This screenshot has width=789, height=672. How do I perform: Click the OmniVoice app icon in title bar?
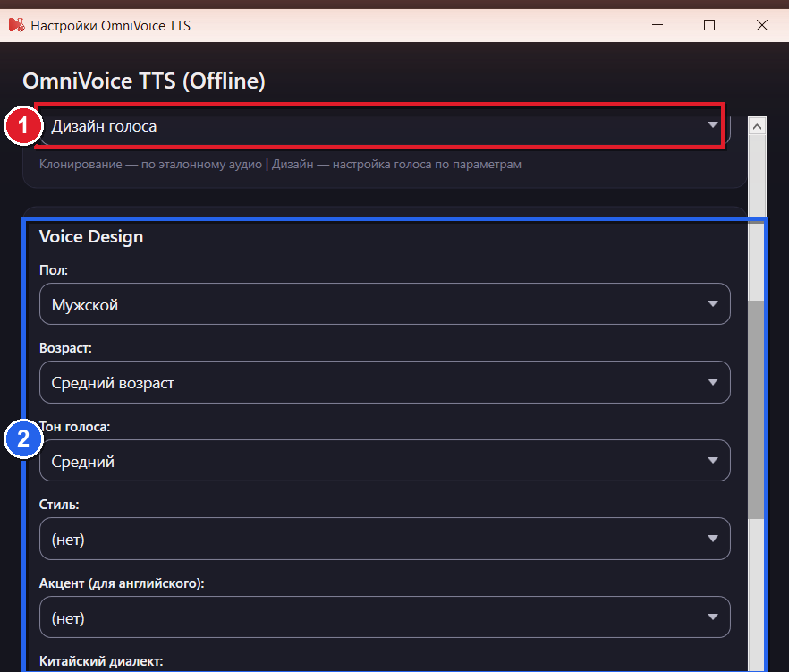[x=17, y=25]
